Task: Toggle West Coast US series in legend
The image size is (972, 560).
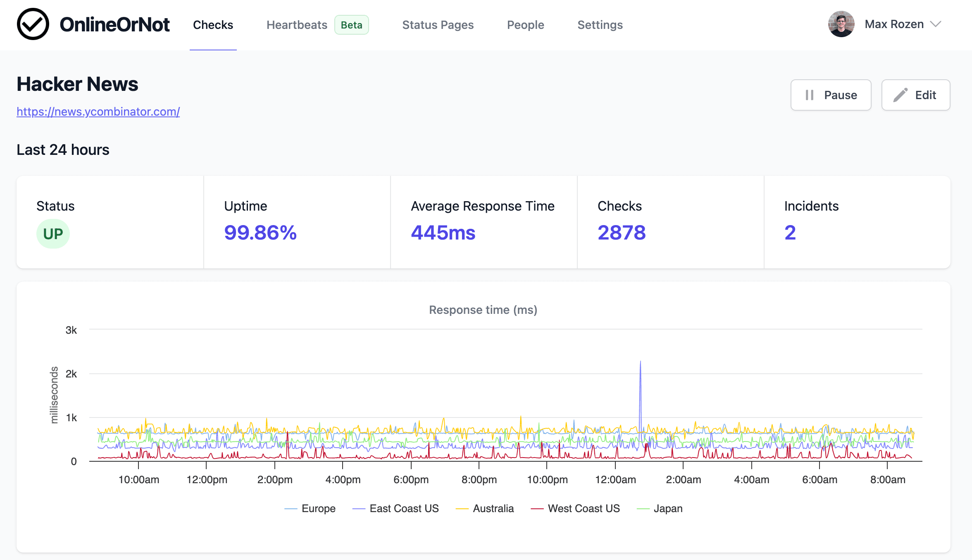Action: (x=575, y=508)
